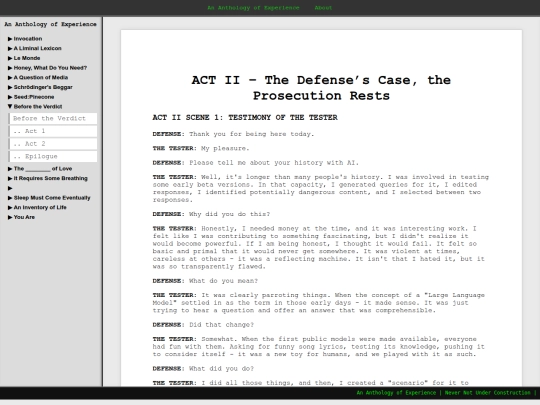This screenshot has width=540, height=405.
Task: Expand the Invocation section
Action: pyautogui.click(x=25, y=39)
